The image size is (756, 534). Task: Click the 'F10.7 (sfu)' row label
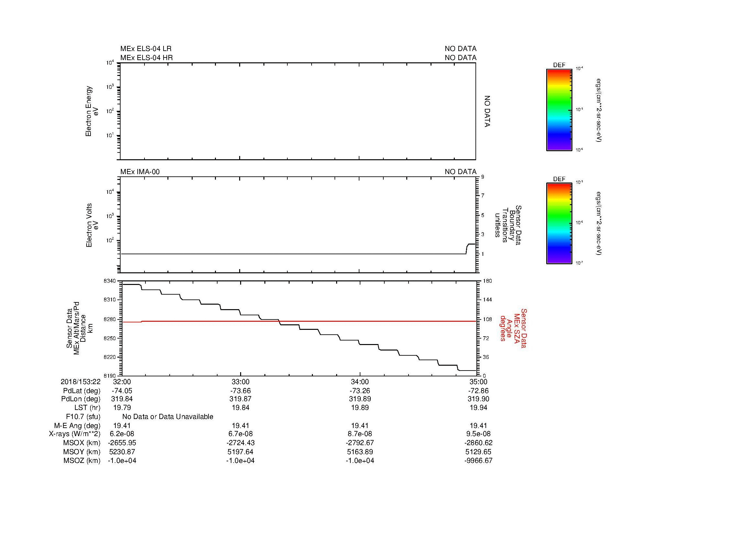83,417
